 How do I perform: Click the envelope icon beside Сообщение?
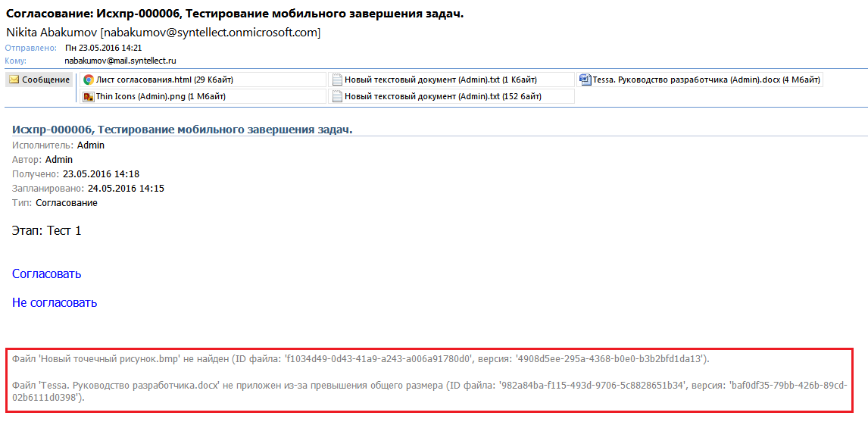pyautogui.click(x=14, y=80)
